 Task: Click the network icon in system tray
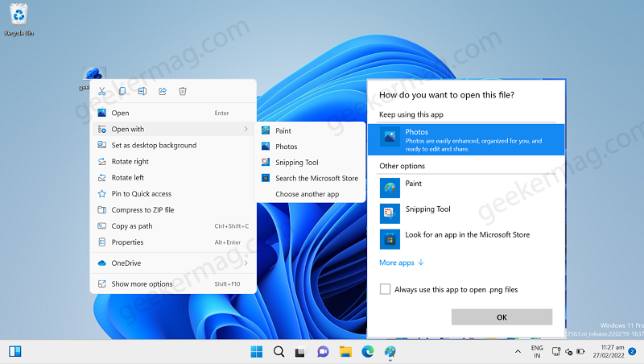pos(556,352)
